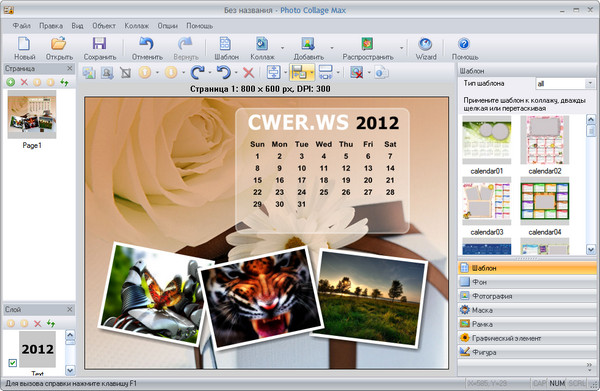Click the Сохранить floppy disk icon
Screen dimensions: 600x391
(x=99, y=44)
